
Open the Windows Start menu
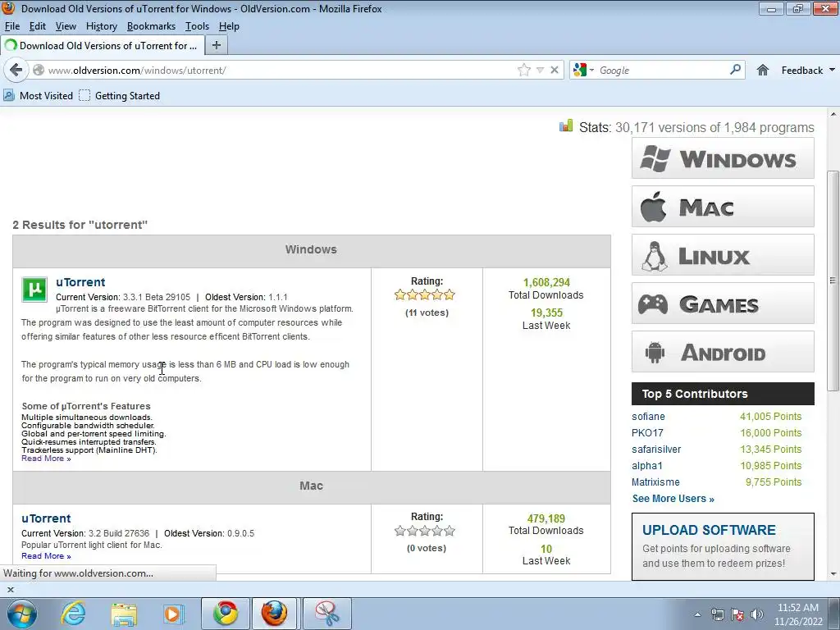point(22,614)
